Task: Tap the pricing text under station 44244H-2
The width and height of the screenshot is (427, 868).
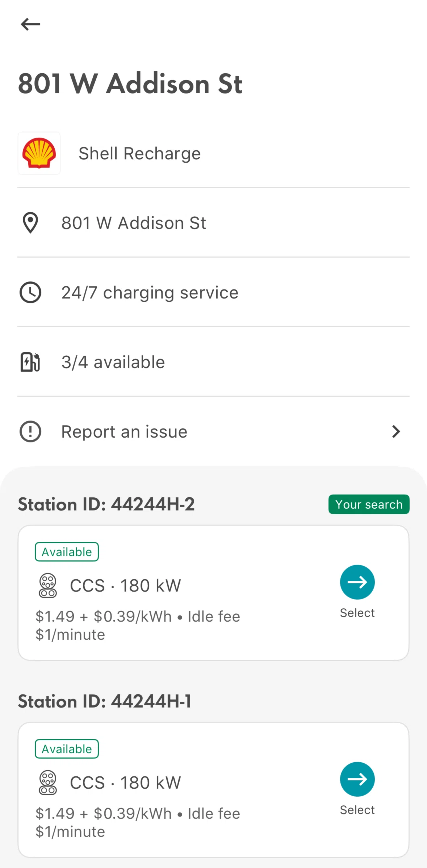Action: click(x=138, y=625)
